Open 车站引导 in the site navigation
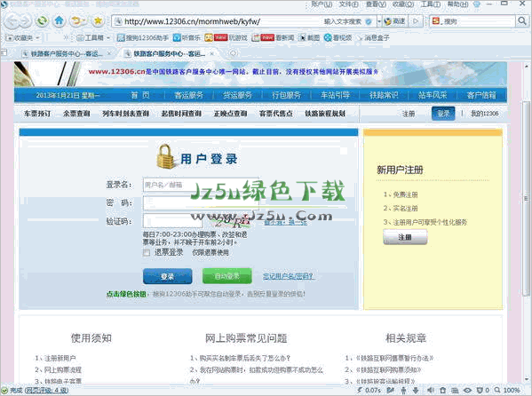 pyautogui.click(x=335, y=95)
